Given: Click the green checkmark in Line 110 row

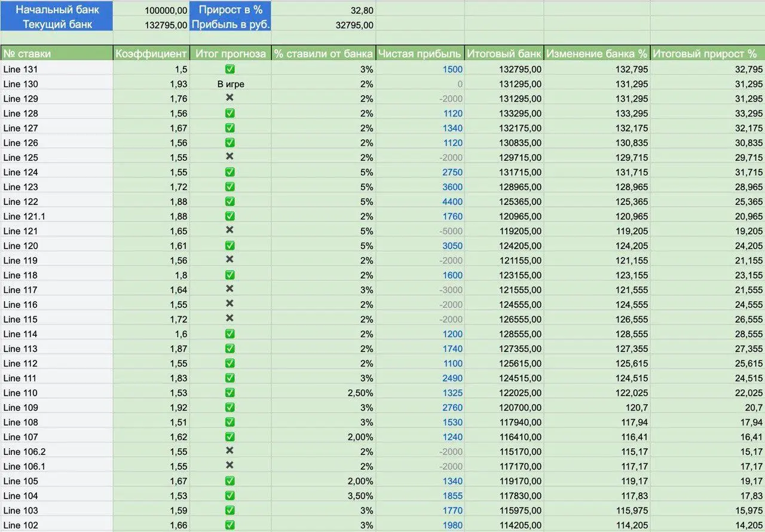Looking at the screenshot, I should click(230, 393).
